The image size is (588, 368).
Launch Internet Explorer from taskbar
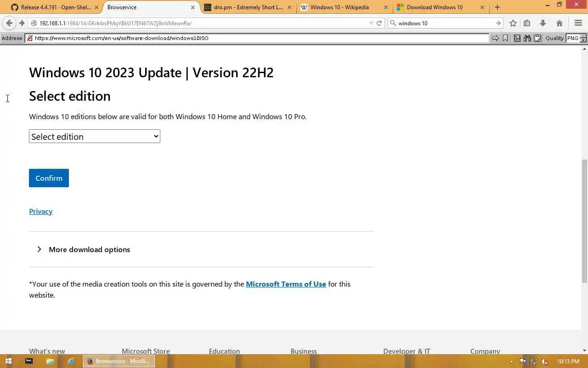point(71,361)
